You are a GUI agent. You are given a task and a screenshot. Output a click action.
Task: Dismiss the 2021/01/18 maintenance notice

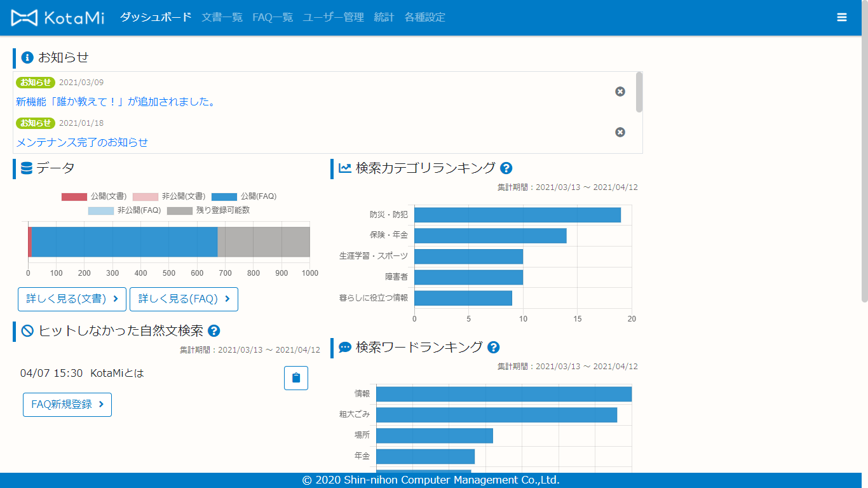(x=620, y=132)
